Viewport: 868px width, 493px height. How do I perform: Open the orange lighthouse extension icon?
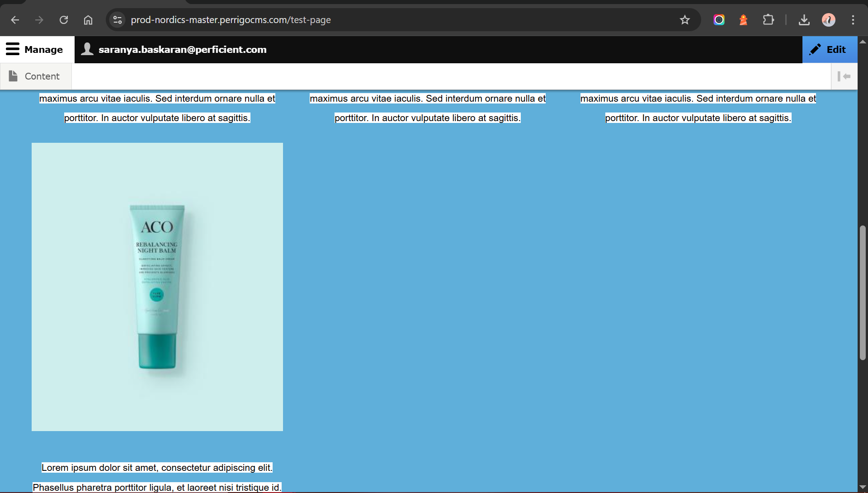743,20
